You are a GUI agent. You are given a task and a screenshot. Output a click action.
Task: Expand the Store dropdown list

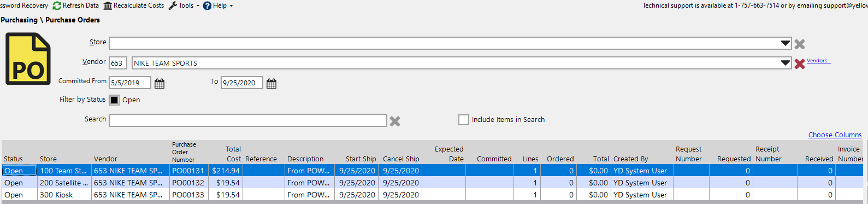click(x=786, y=43)
